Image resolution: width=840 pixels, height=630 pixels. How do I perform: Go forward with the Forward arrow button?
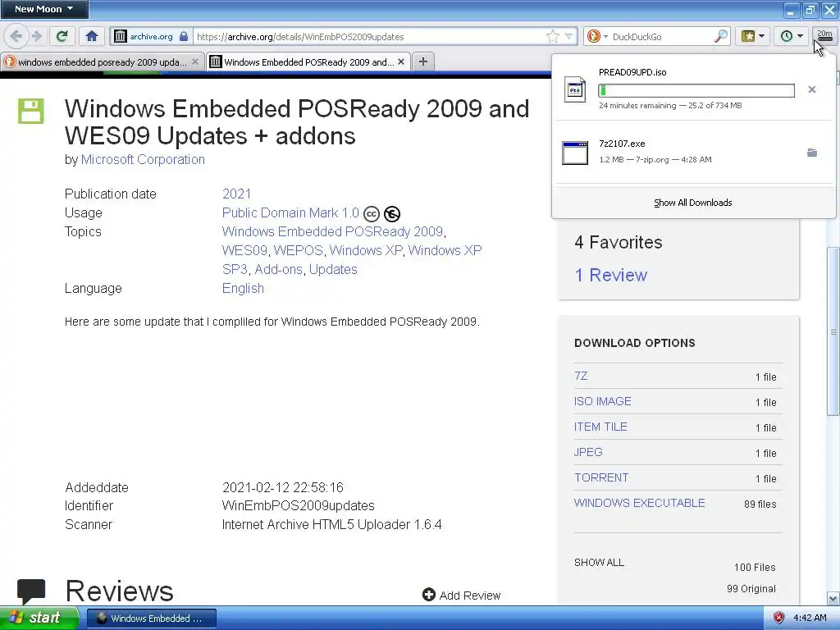[x=36, y=36]
